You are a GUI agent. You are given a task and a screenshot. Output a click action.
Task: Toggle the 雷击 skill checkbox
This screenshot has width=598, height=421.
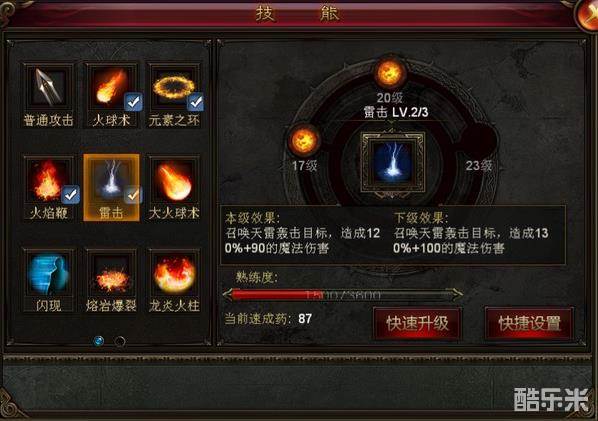click(133, 195)
